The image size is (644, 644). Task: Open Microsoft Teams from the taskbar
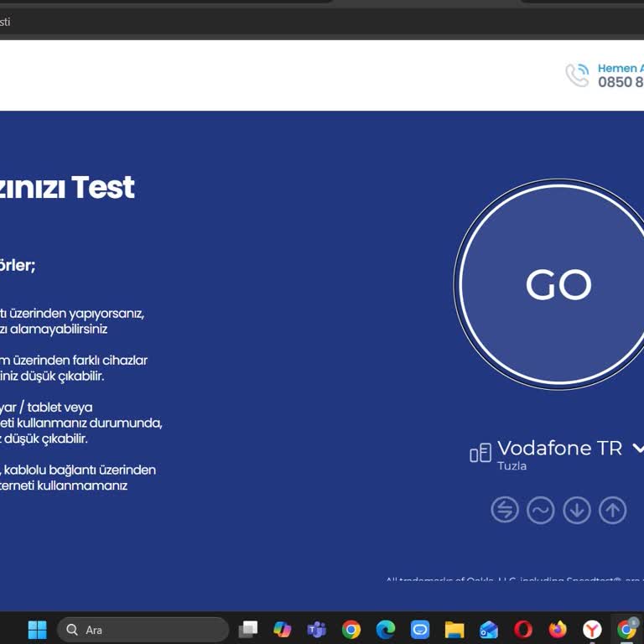click(x=317, y=630)
